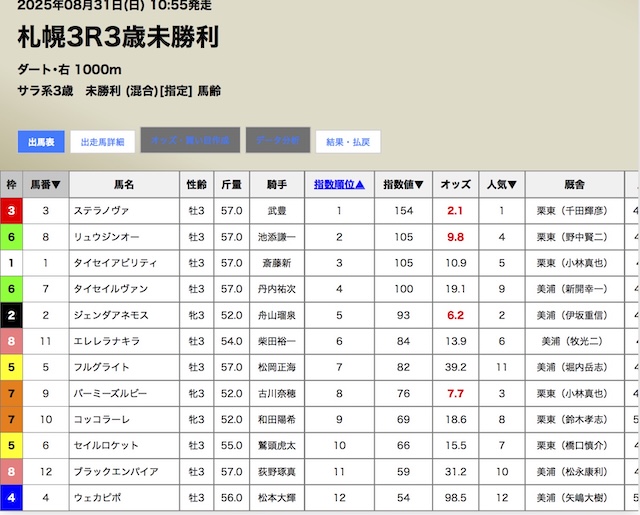Viewport: 640px width, 515px height.
Task: Click the black frame 2 badge
Action: (11, 315)
